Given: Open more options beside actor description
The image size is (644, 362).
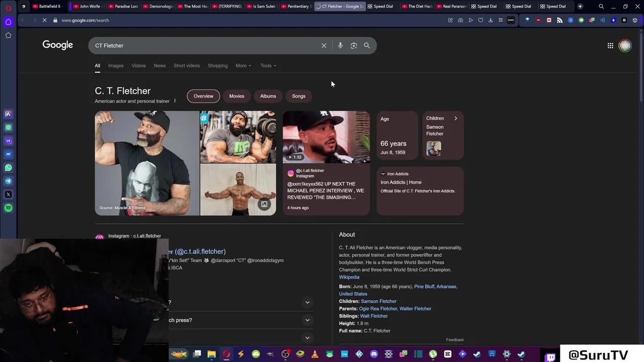Looking at the screenshot, I should coord(175,101).
